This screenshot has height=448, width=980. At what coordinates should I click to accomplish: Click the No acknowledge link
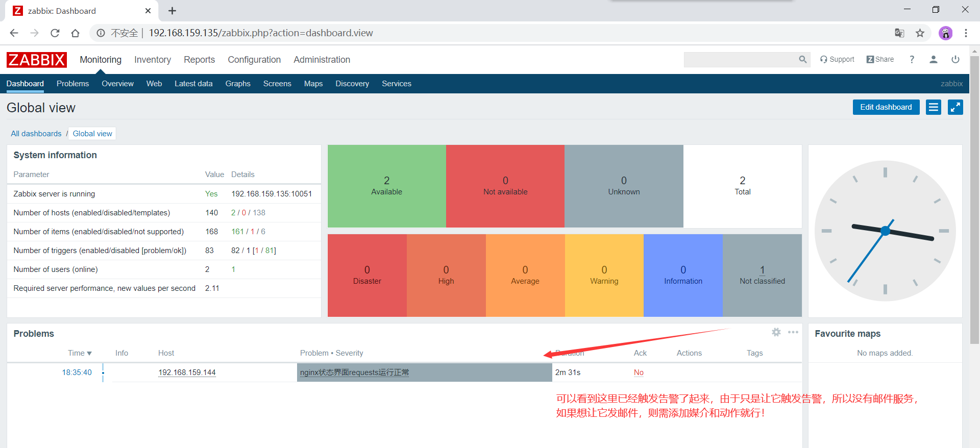pyautogui.click(x=639, y=372)
